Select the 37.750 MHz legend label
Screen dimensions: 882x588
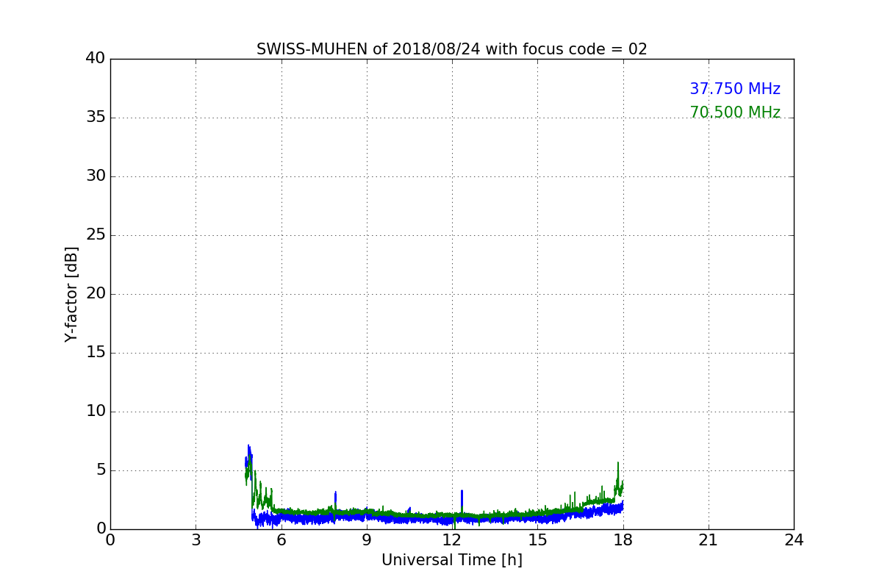point(734,89)
